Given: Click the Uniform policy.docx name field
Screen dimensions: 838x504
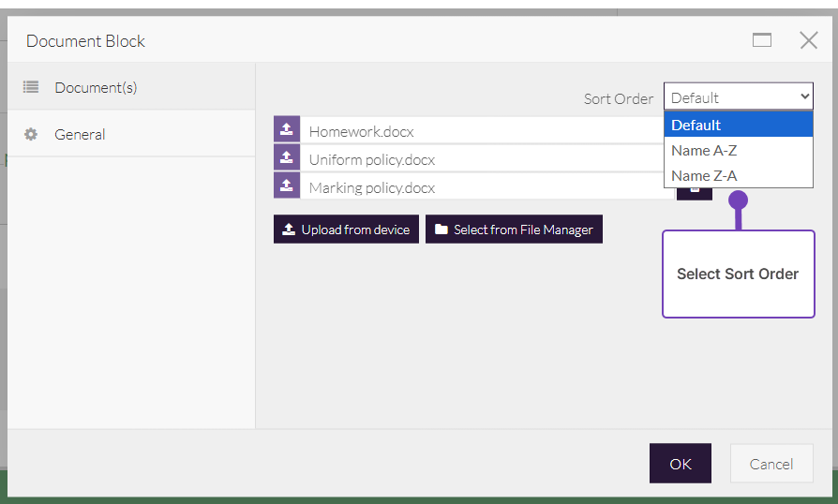Looking at the screenshot, I should (478, 159).
